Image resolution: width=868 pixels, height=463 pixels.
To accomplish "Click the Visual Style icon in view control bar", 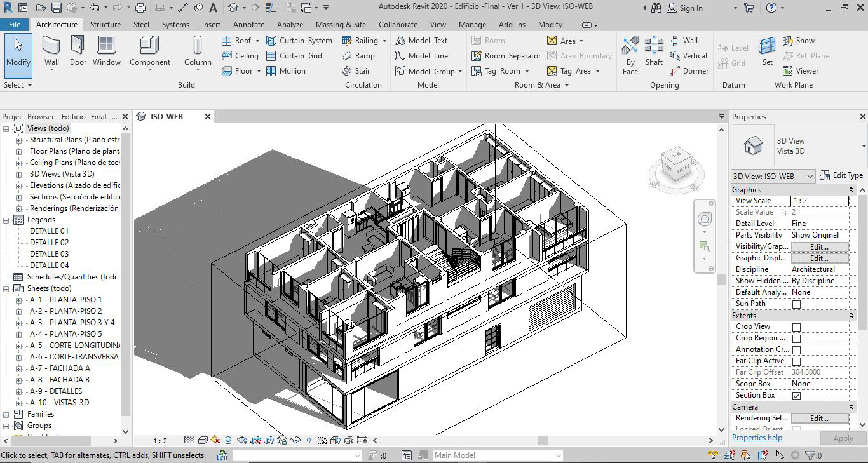I will [x=203, y=440].
